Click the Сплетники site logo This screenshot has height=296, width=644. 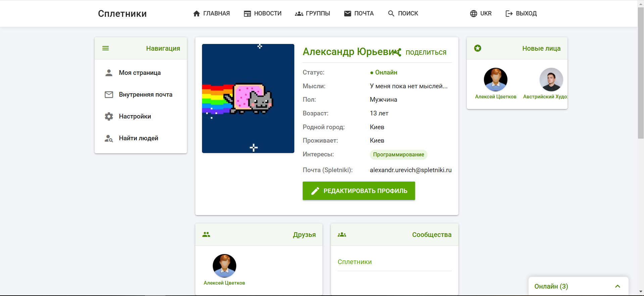pos(122,14)
